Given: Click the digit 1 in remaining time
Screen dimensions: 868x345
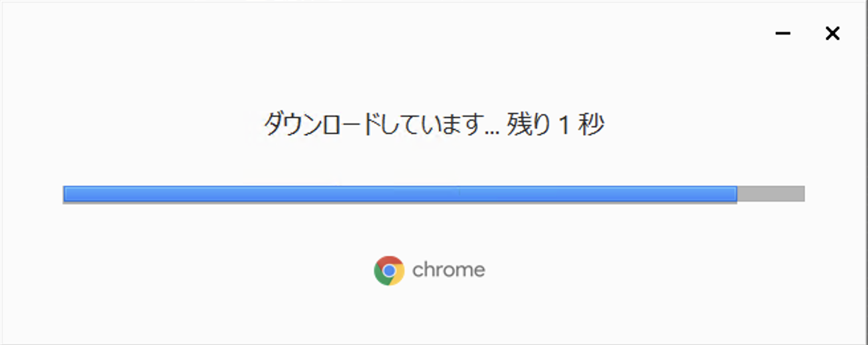Looking at the screenshot, I should point(565,125).
